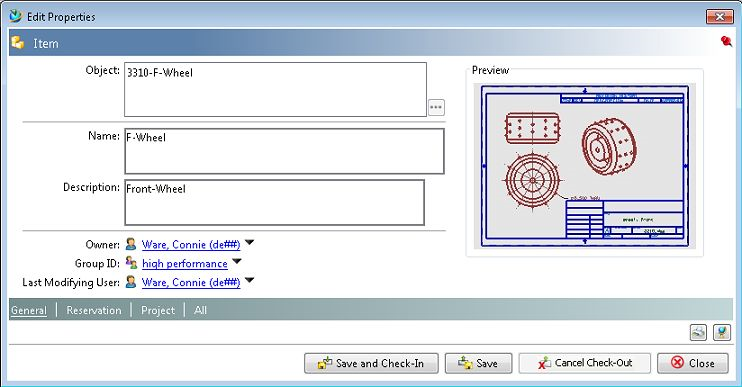The image size is (742, 387).
Task: Click the printer icon above the buttons
Action: tap(698, 332)
